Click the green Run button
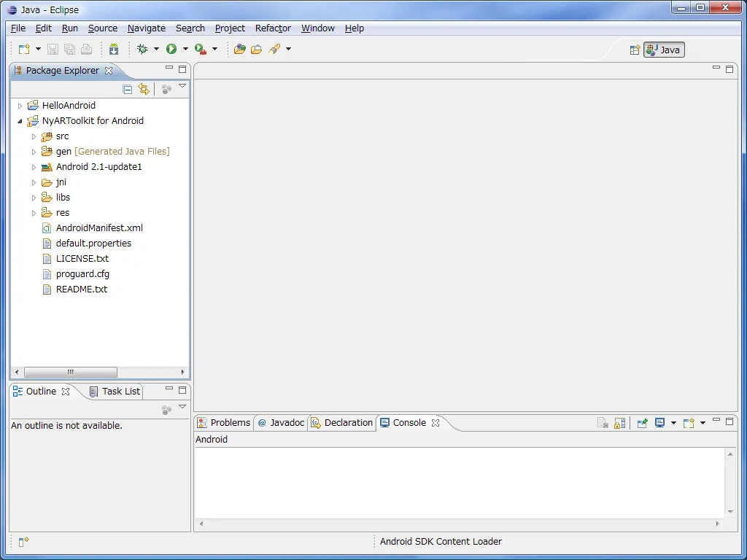Image resolution: width=747 pixels, height=560 pixels. [x=171, y=49]
